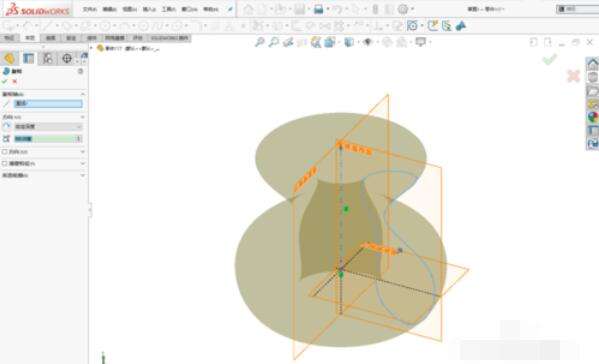Click the blue shaded contours icon in sketch toolbar

pos(461,26)
